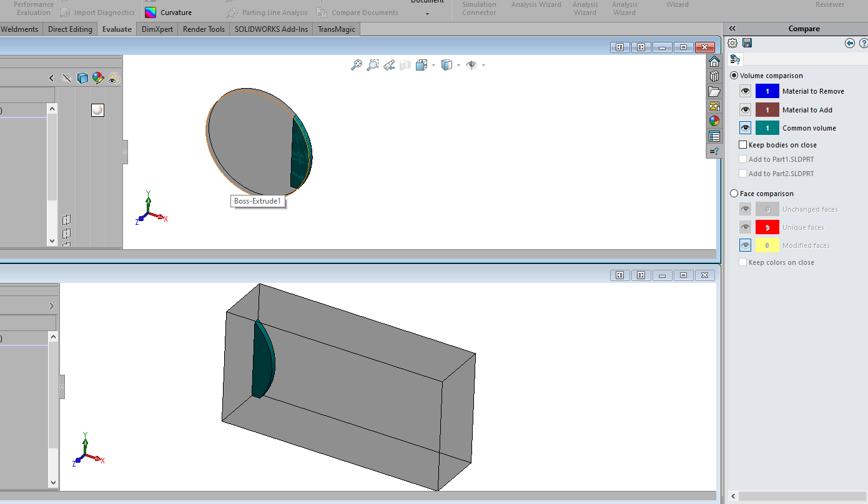868x504 pixels.
Task: Open the Compare task pane tab icon
Action: (x=714, y=151)
